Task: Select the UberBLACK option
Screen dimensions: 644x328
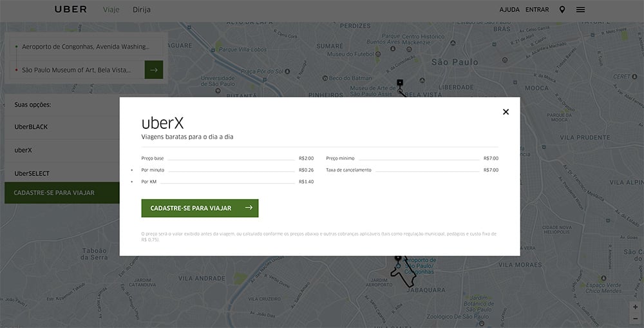Action: (62, 127)
